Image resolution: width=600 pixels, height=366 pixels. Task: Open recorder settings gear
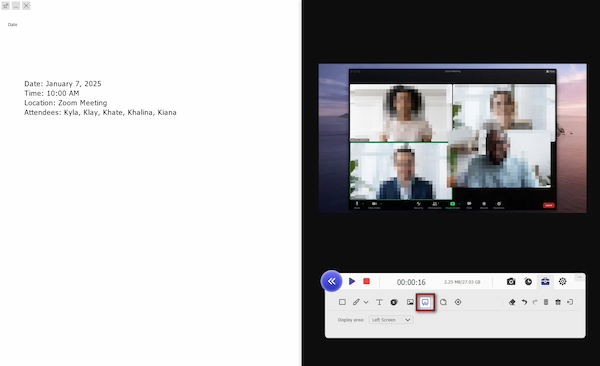pos(562,281)
